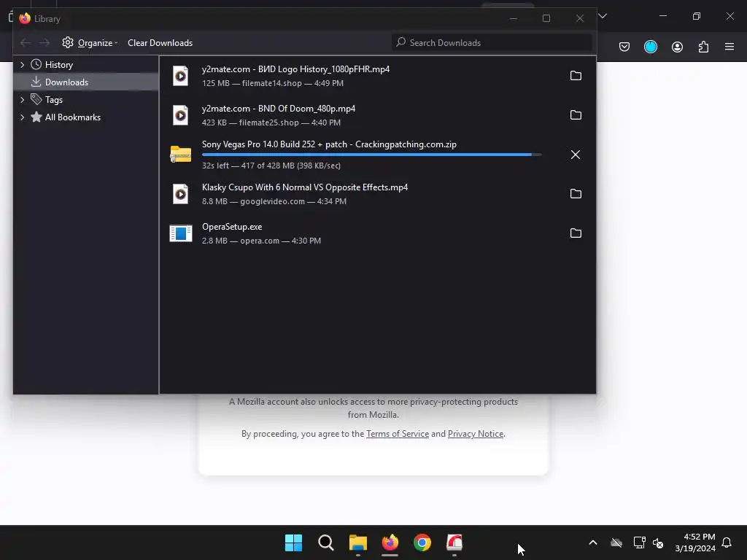
Task: Show BND Of Doom_480p.mp4 in folder
Action: (x=576, y=115)
